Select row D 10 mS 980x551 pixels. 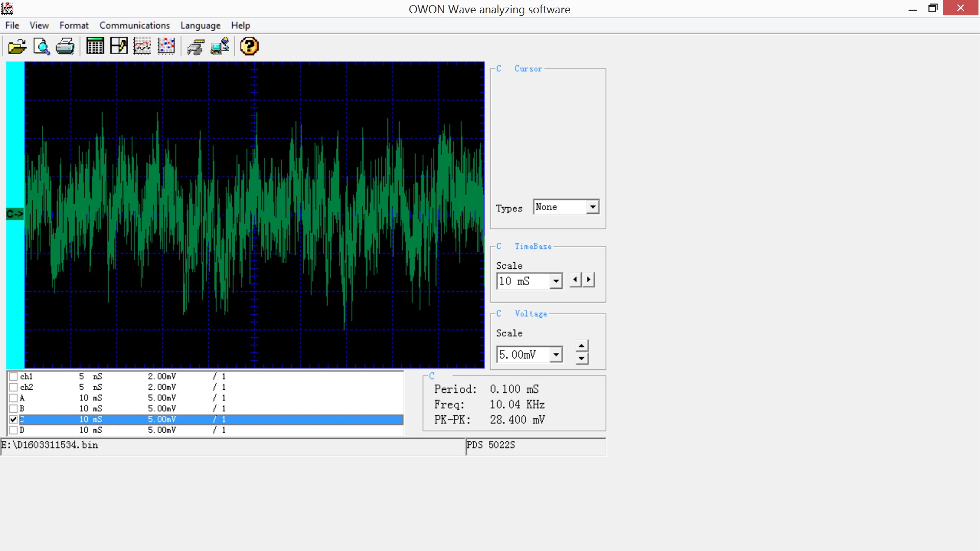(x=211, y=430)
